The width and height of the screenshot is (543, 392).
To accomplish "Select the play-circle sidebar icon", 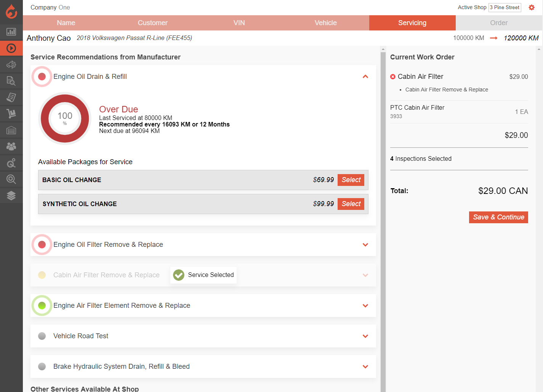I will [x=11, y=48].
